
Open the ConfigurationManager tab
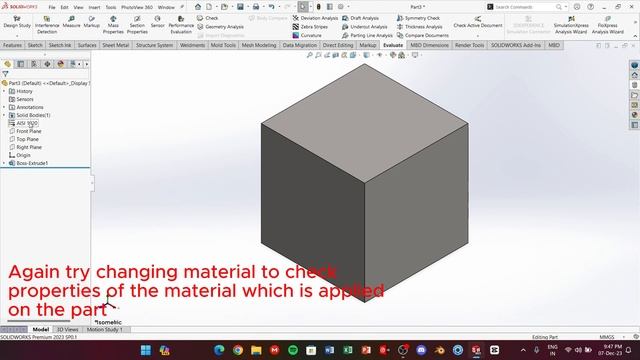[x=34, y=64]
